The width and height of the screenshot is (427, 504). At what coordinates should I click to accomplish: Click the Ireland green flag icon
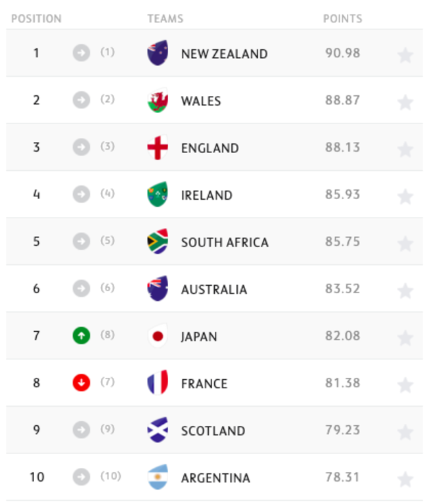(158, 195)
